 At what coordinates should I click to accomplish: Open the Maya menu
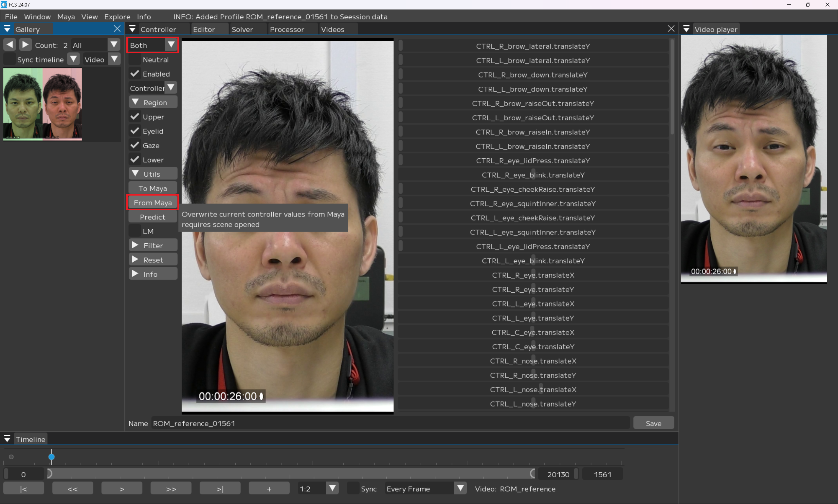click(x=66, y=17)
